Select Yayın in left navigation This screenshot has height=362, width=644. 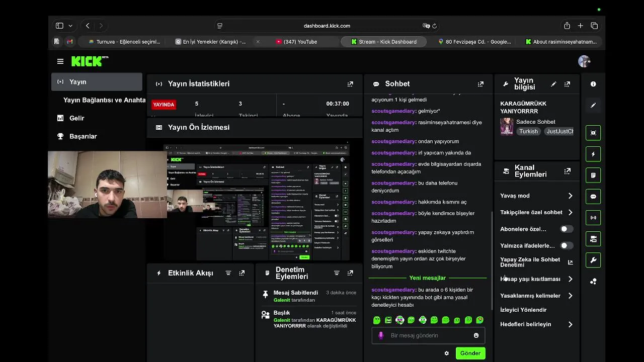[x=97, y=82]
